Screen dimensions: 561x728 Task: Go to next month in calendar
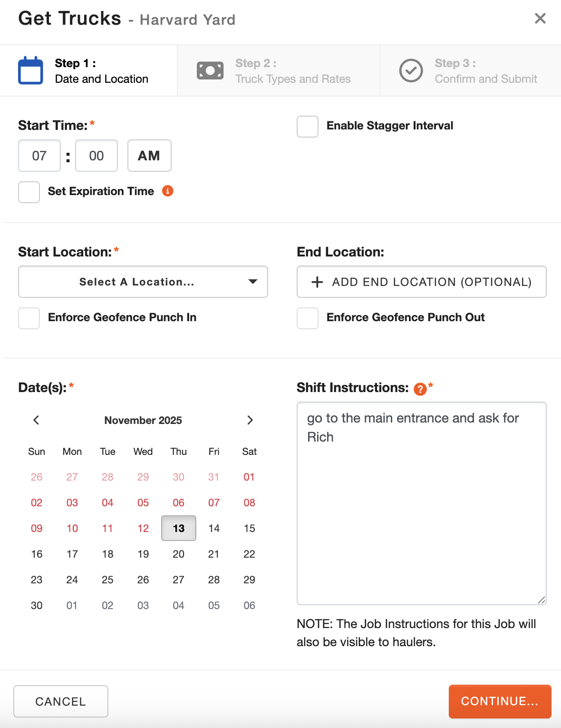[250, 420]
